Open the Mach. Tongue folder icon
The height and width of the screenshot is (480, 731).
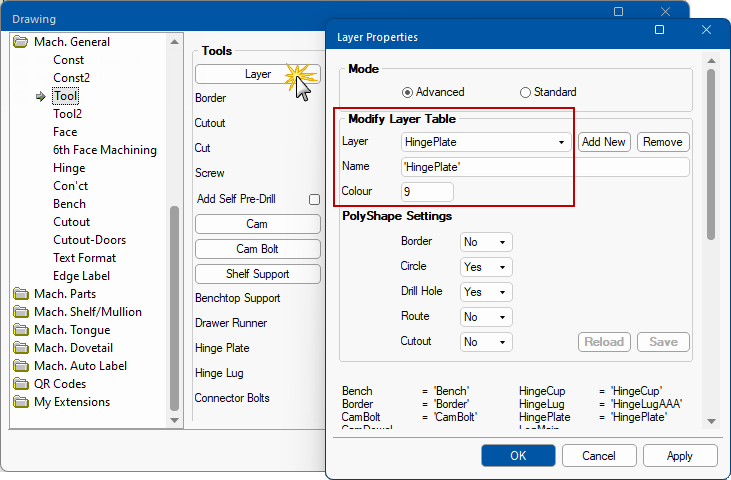[x=21, y=330]
